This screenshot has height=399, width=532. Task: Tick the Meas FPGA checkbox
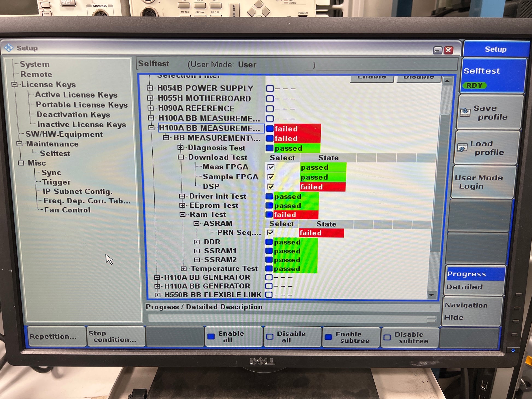pos(271,167)
